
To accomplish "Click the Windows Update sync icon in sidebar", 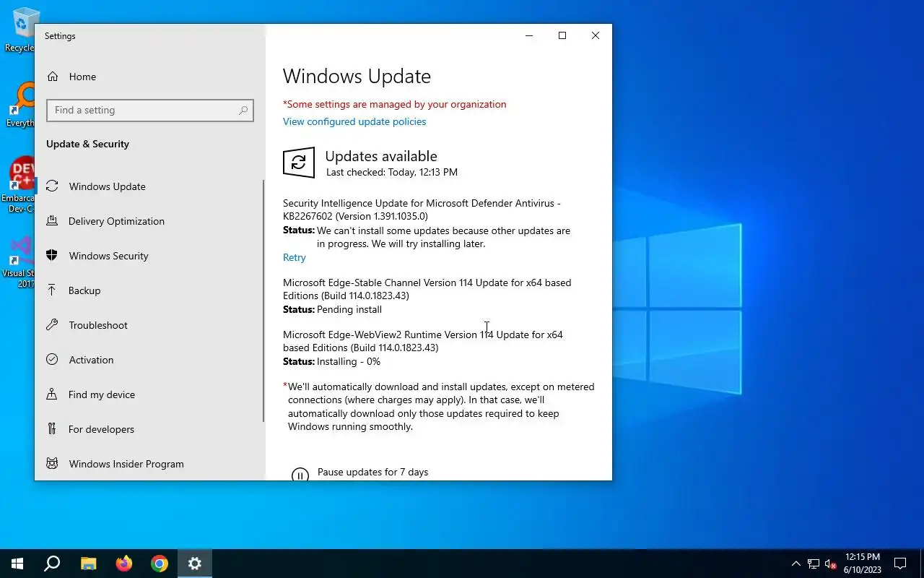I will [52, 186].
